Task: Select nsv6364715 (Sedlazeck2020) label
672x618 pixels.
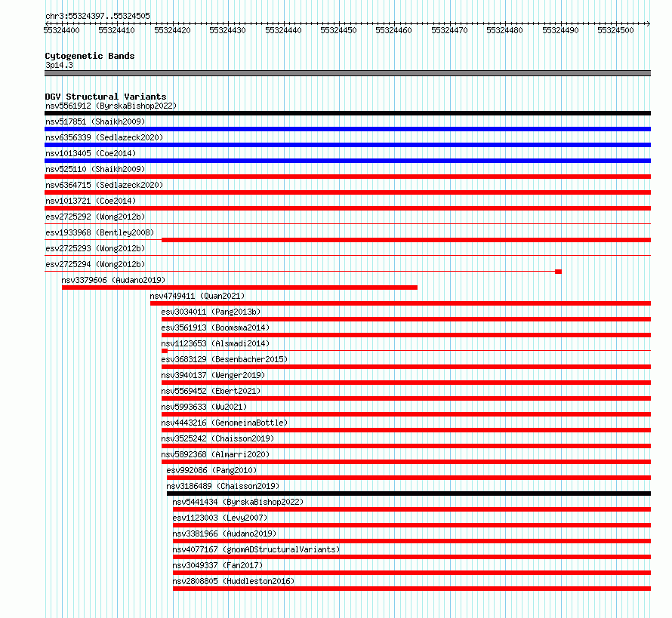Action: point(104,185)
